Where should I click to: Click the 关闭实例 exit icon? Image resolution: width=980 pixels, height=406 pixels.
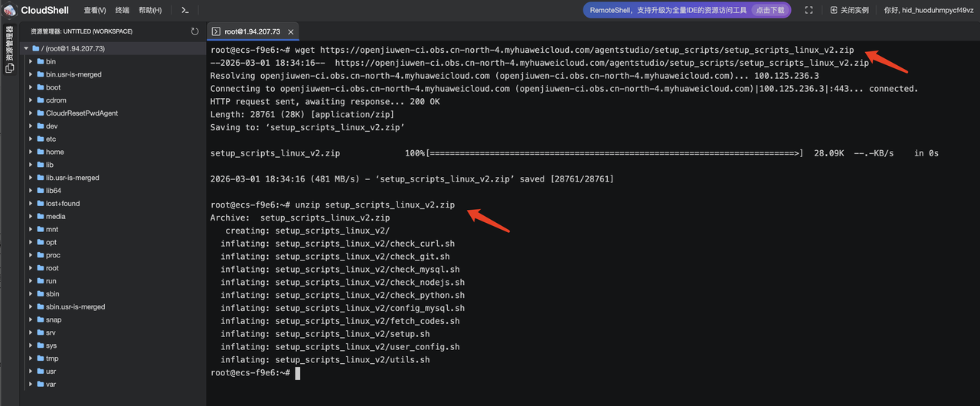pyautogui.click(x=834, y=10)
